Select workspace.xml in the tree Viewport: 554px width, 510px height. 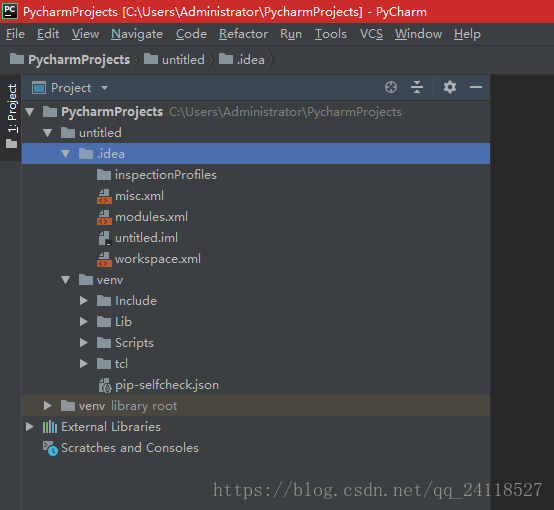pos(158,259)
